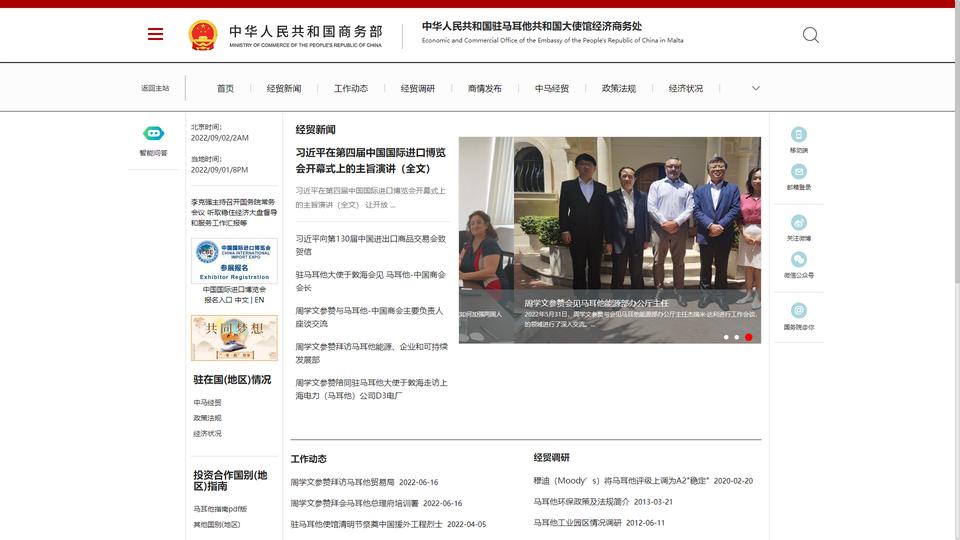This screenshot has height=540, width=960.
Task: Show the second carousel slide dot
Action: point(737,337)
